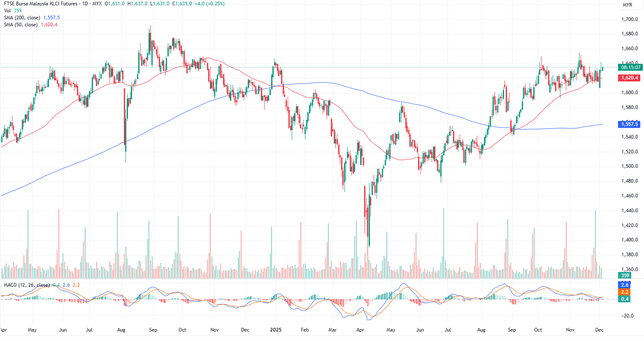Open the MYR currency selector
This screenshot has width=644, height=341.
pos(627,5)
